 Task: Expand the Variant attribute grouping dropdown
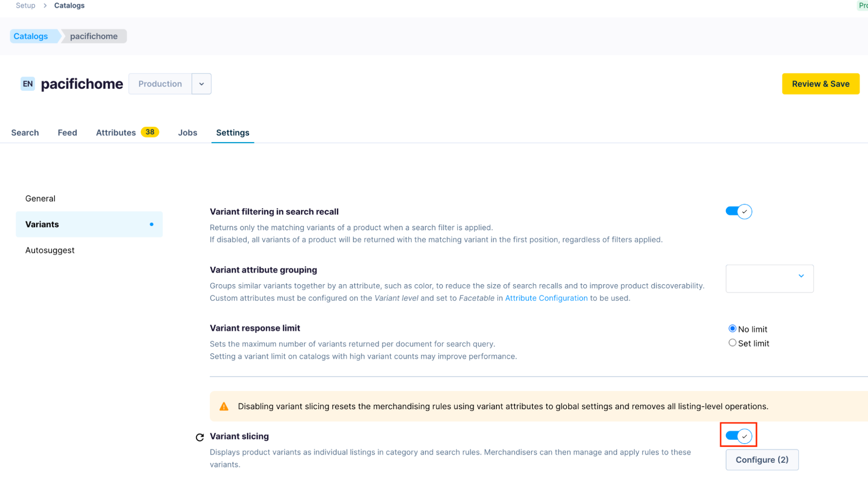769,278
